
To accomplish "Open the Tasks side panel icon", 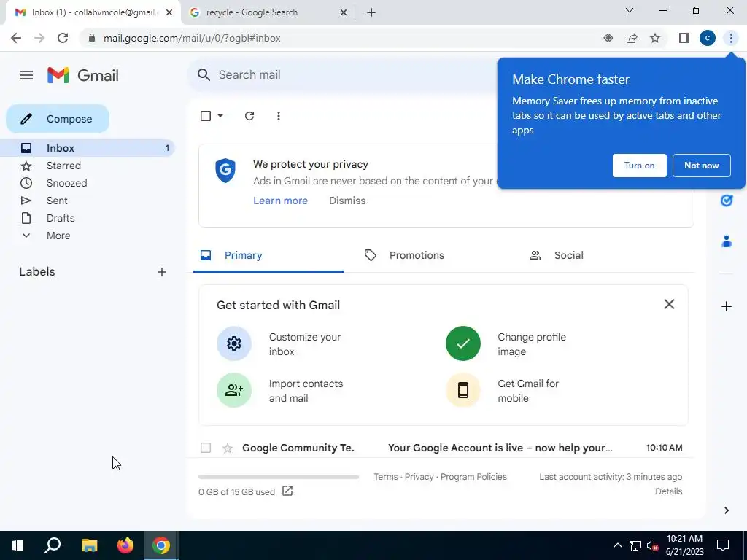I will pos(727,201).
